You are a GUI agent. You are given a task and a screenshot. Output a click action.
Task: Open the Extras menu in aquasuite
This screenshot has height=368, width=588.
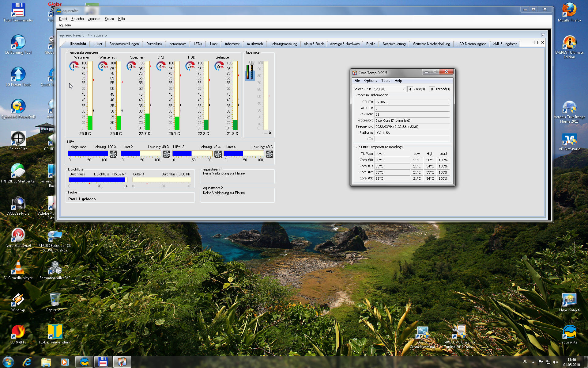[109, 19]
